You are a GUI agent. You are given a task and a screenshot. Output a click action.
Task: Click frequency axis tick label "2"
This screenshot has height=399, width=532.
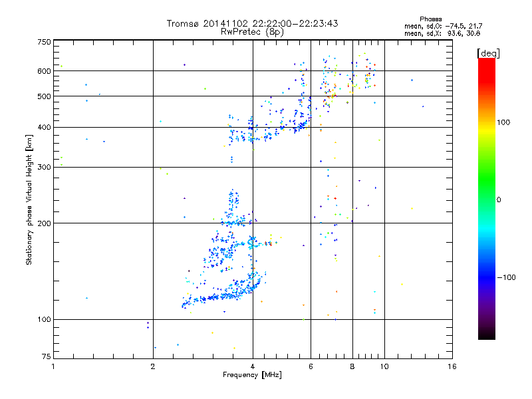point(153,366)
